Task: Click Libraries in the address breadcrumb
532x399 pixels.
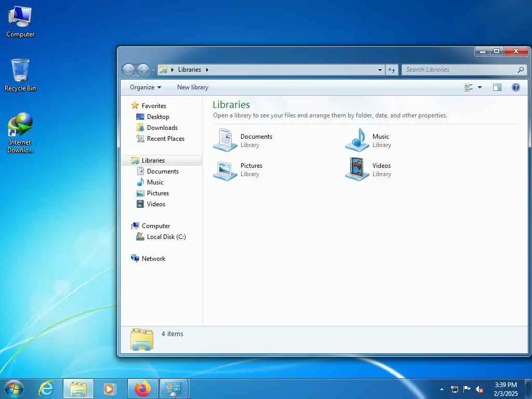Action: (x=189, y=70)
